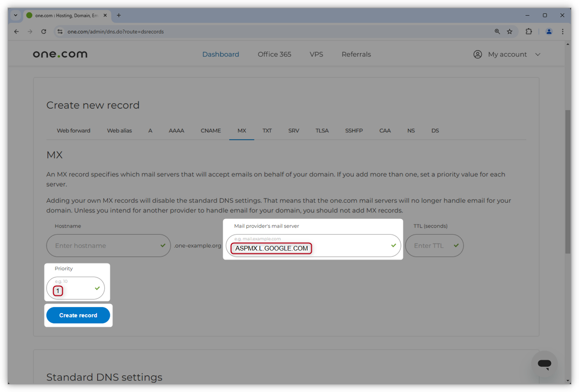Click the Create record button
Screen dimensions: 579x392
(78, 315)
